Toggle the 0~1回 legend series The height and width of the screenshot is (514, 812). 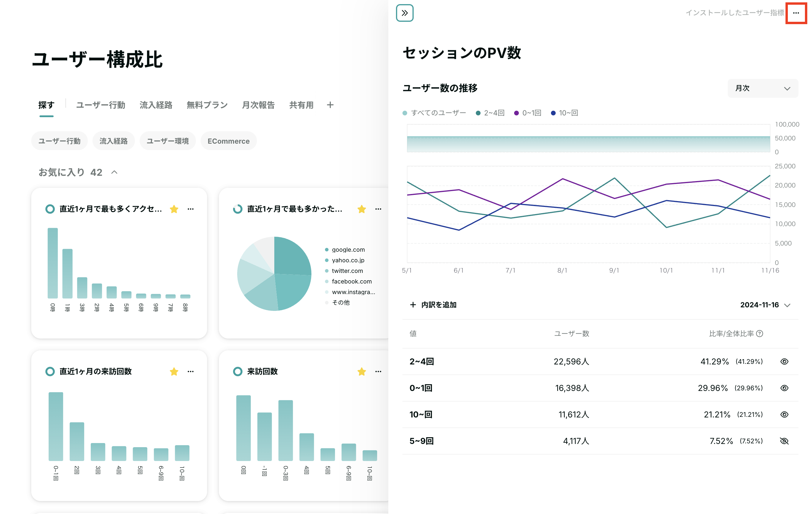(527, 113)
